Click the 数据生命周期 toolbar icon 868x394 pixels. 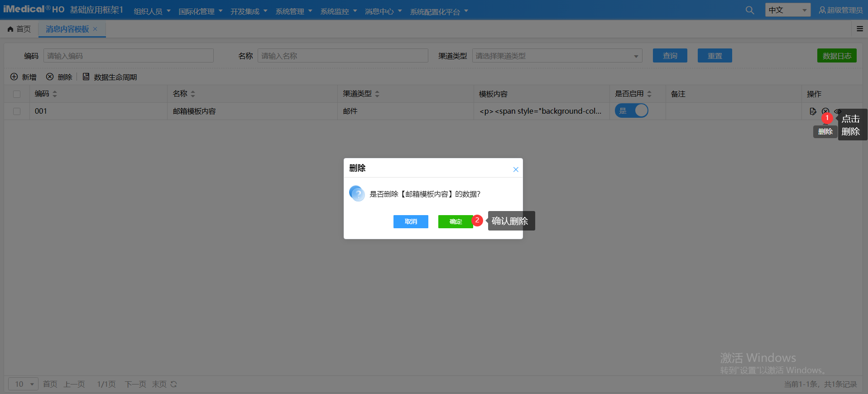pyautogui.click(x=86, y=77)
